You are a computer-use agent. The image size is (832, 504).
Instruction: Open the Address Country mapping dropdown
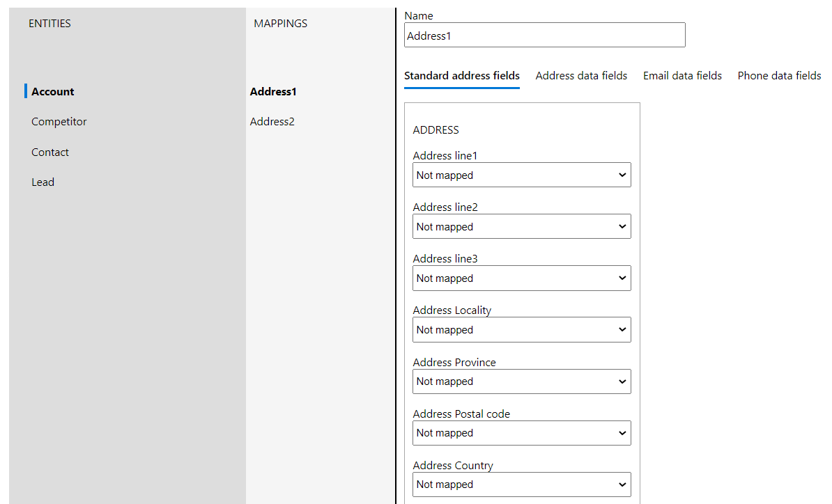click(521, 485)
